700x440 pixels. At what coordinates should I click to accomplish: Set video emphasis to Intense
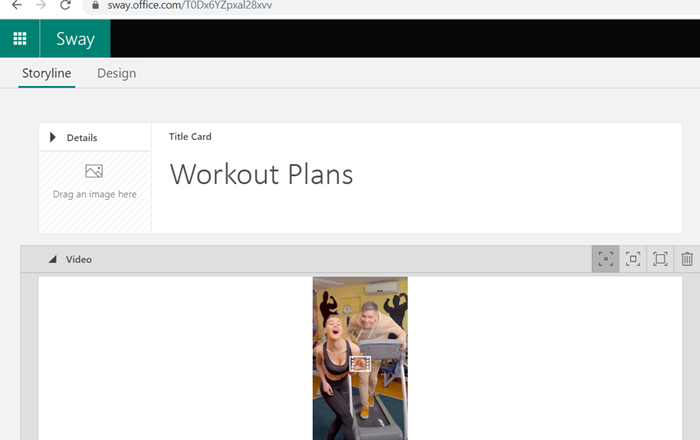660,259
